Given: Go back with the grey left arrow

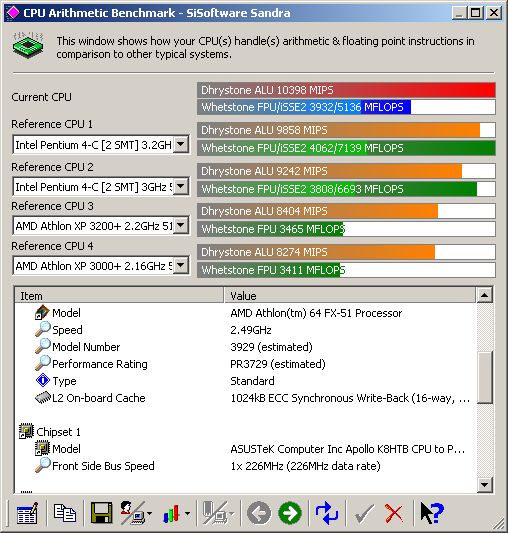Looking at the screenshot, I should 259,513.
